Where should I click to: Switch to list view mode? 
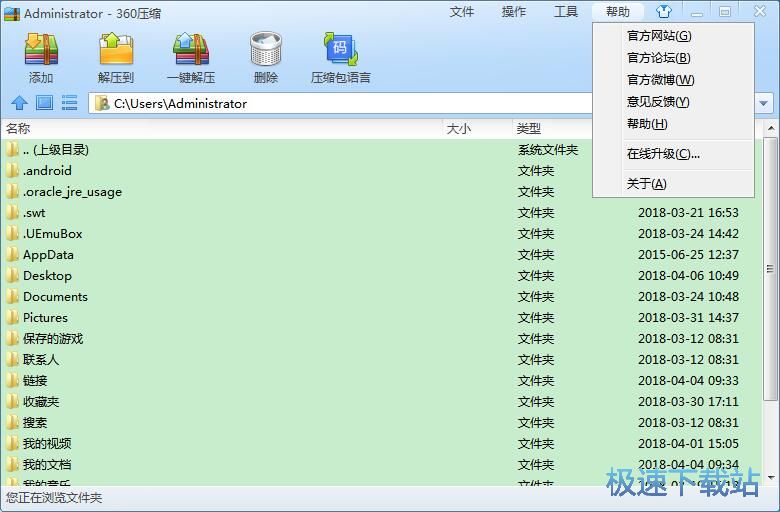tap(70, 103)
